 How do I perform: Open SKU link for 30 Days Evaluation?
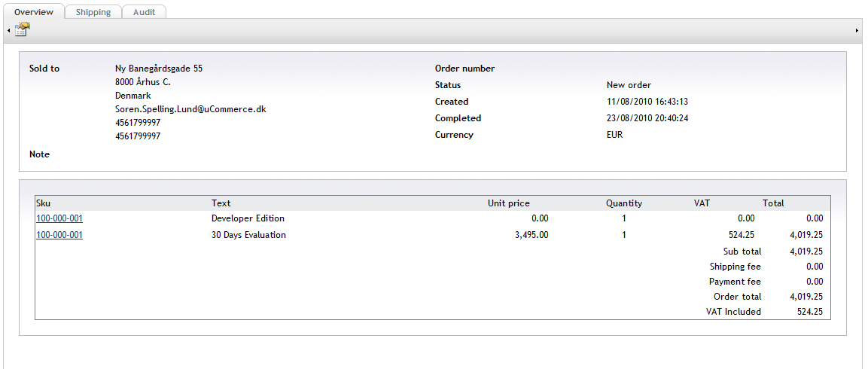click(59, 235)
